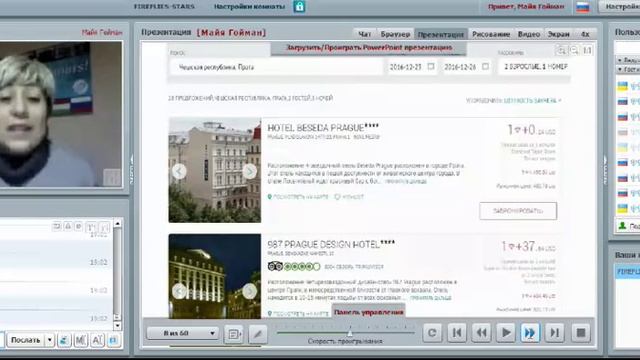Click the TripAdvisor owl rating icon
The width and height of the screenshot is (640, 360).
coord(275,267)
